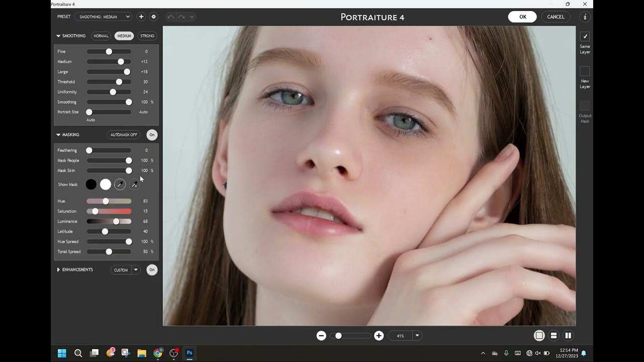Click the Luminance slider handle

116,221
